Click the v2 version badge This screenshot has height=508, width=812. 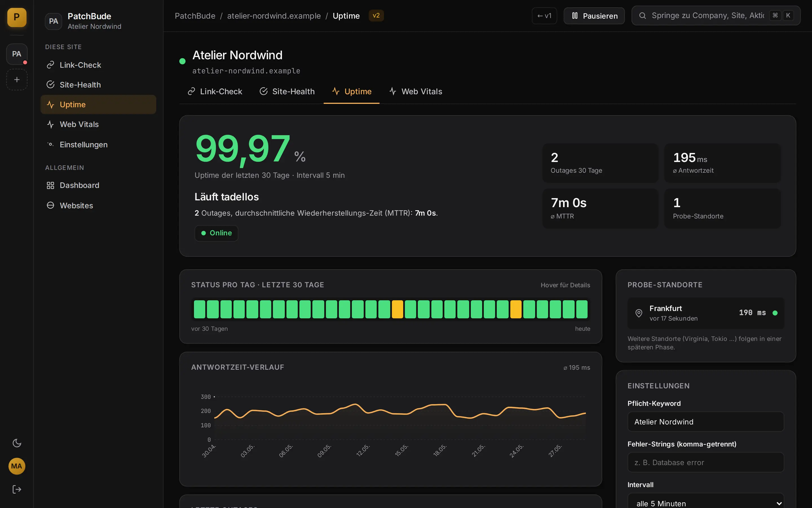pos(376,16)
